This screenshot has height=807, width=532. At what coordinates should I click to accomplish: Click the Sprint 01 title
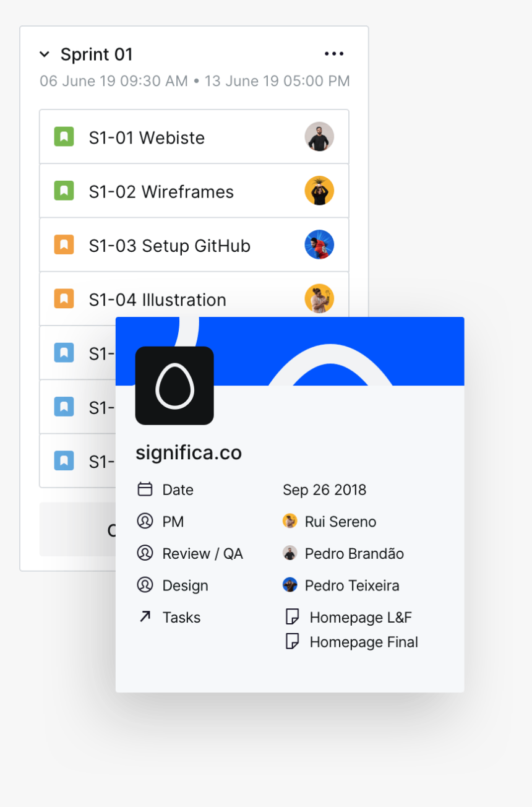[97, 54]
